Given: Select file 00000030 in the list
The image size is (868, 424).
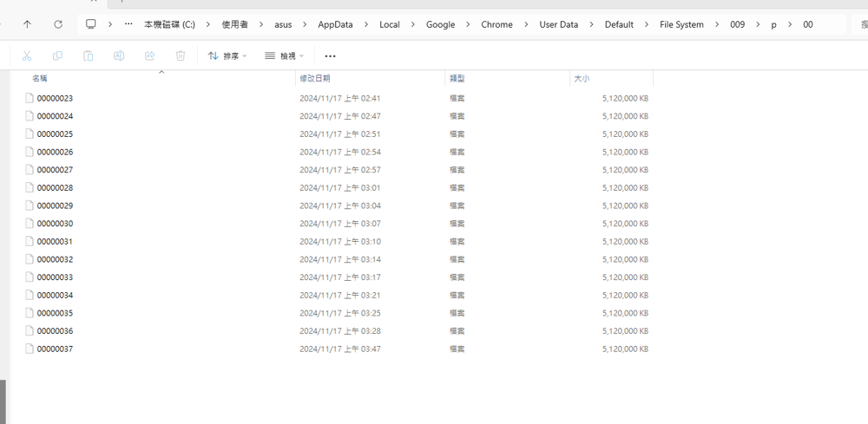Looking at the screenshot, I should 55,224.
